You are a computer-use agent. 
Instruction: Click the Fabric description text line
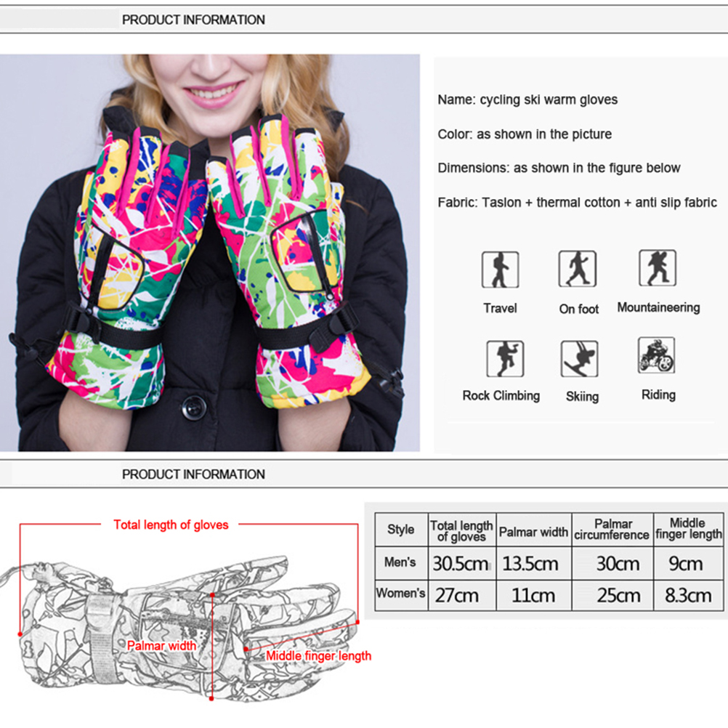(578, 203)
